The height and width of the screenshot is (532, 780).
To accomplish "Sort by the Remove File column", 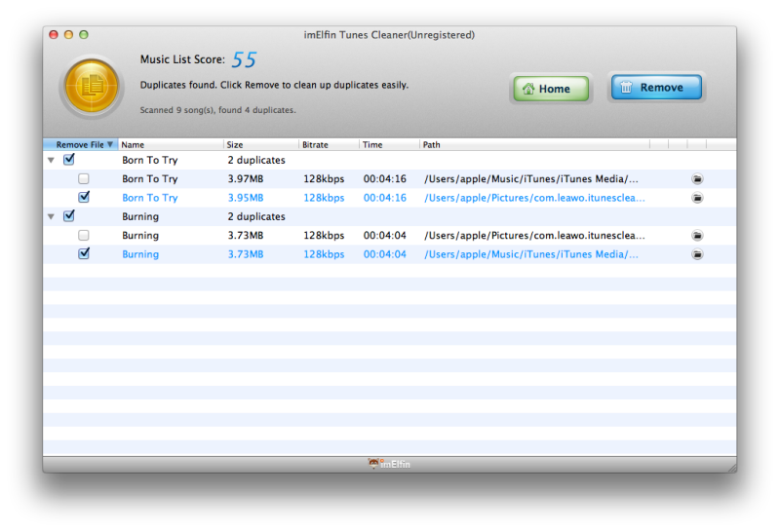I will (x=81, y=144).
